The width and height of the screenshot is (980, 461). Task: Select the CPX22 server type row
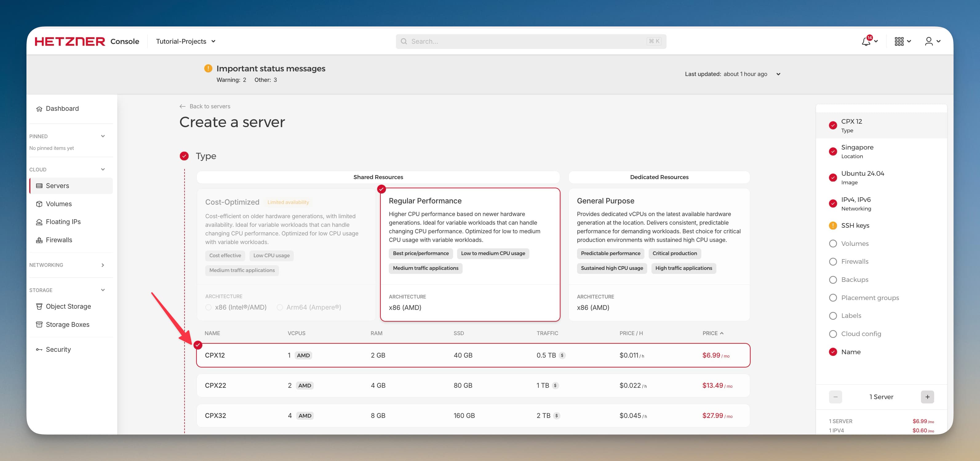coord(473,385)
